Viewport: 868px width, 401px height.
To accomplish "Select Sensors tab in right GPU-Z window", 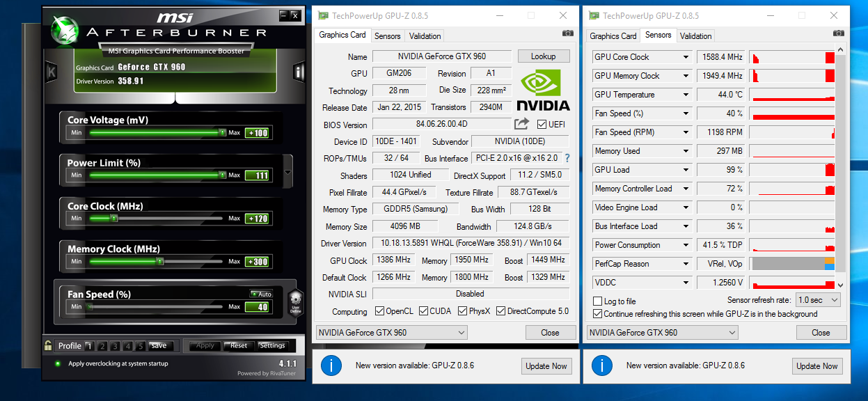I will click(x=658, y=35).
